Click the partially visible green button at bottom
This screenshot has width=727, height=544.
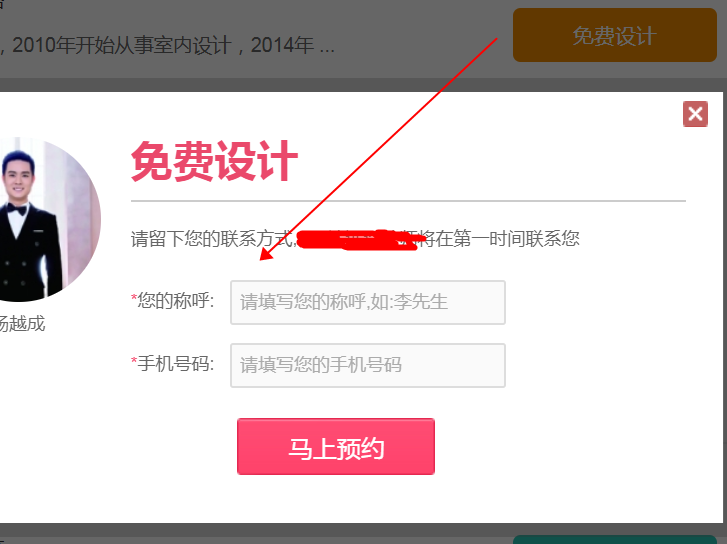coord(615,540)
